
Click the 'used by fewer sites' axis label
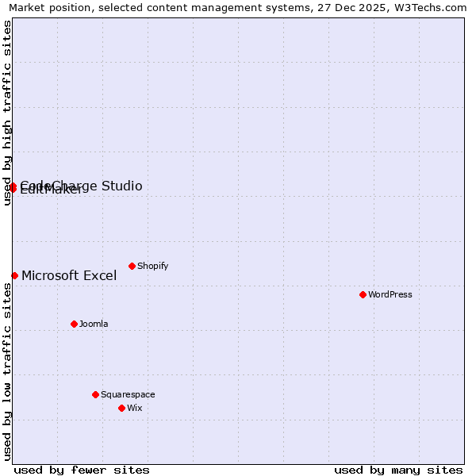pos(82,470)
